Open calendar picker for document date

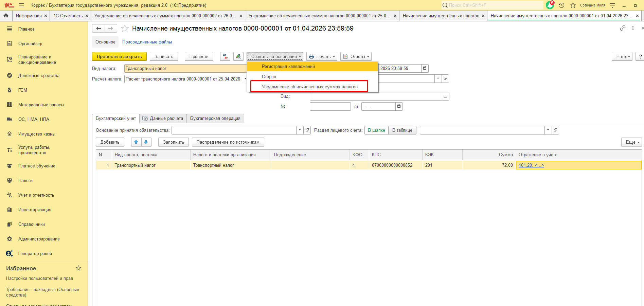425,68
